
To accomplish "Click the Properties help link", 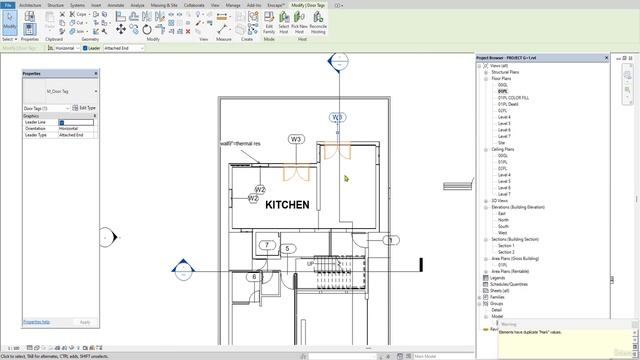I will point(36,322).
